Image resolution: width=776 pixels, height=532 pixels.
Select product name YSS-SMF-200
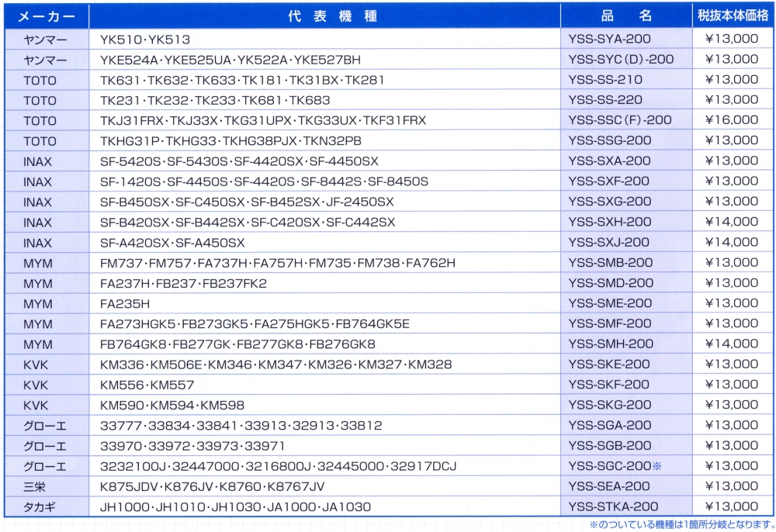(610, 323)
